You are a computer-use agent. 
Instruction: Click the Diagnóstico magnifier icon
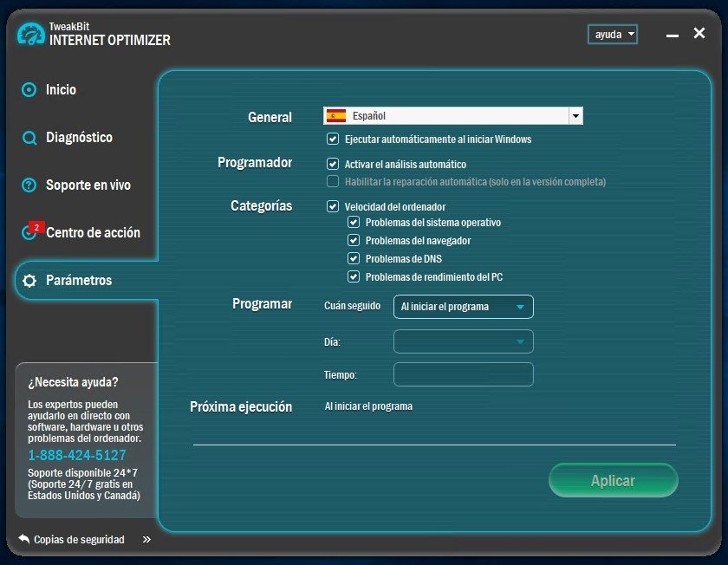coord(29,138)
